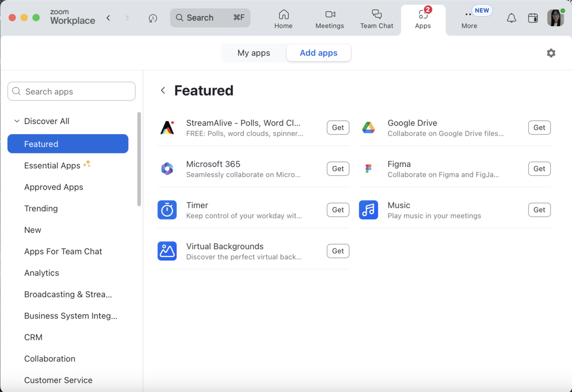The image size is (572, 392).
Task: Open the Virtual Backgrounds app icon
Action: point(167,251)
